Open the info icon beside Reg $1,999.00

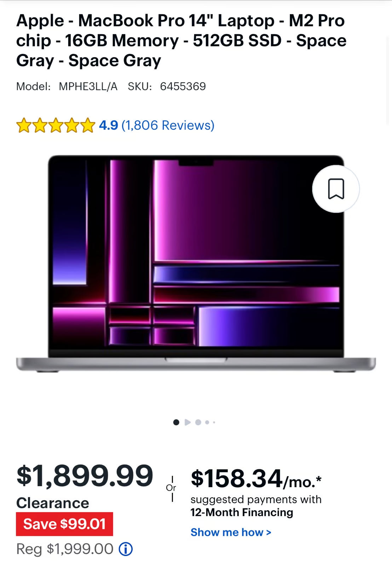coord(126,549)
